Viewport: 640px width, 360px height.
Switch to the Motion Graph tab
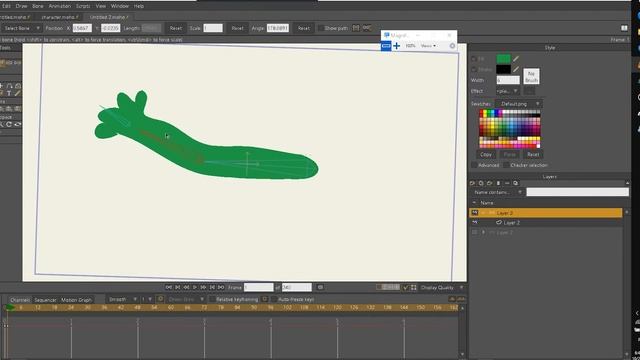[x=76, y=300]
